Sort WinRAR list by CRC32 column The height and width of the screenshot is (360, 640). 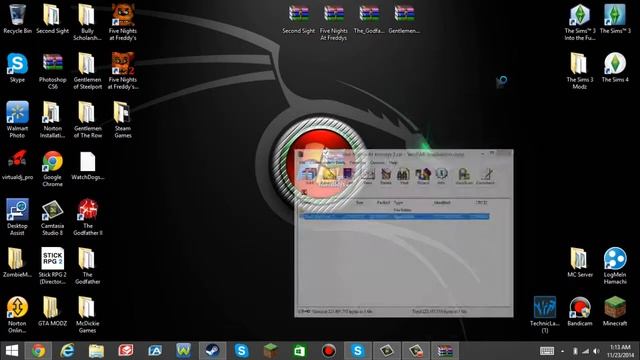pyautogui.click(x=482, y=202)
